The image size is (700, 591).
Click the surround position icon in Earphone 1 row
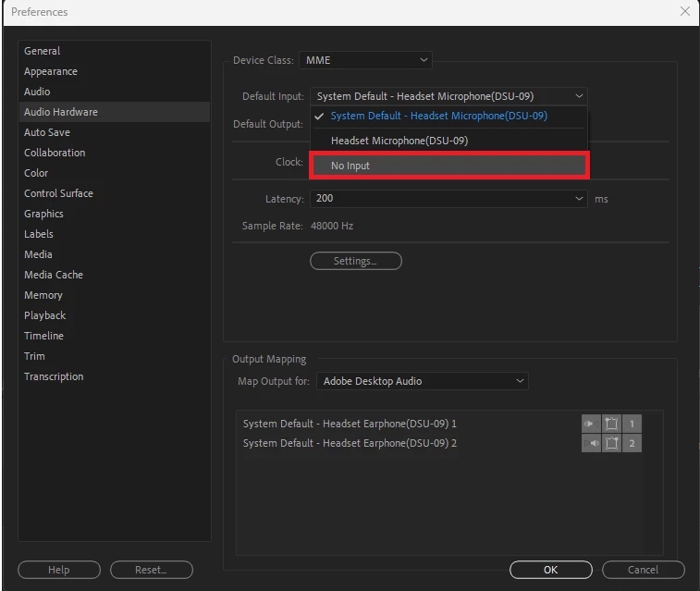click(611, 424)
